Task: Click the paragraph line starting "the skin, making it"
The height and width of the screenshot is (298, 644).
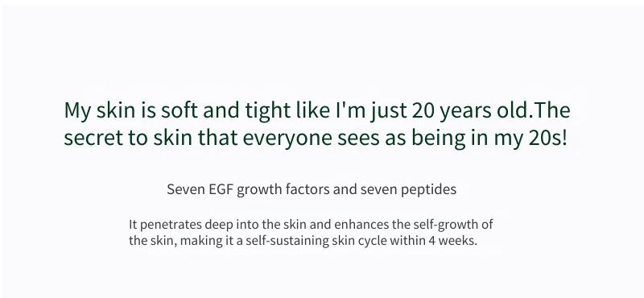Action: click(303, 240)
